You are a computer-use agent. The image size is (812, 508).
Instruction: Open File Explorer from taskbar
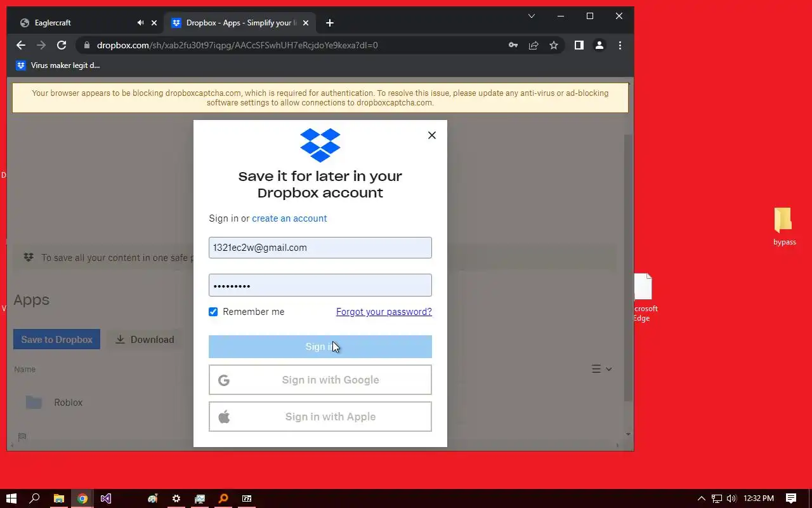(x=58, y=498)
